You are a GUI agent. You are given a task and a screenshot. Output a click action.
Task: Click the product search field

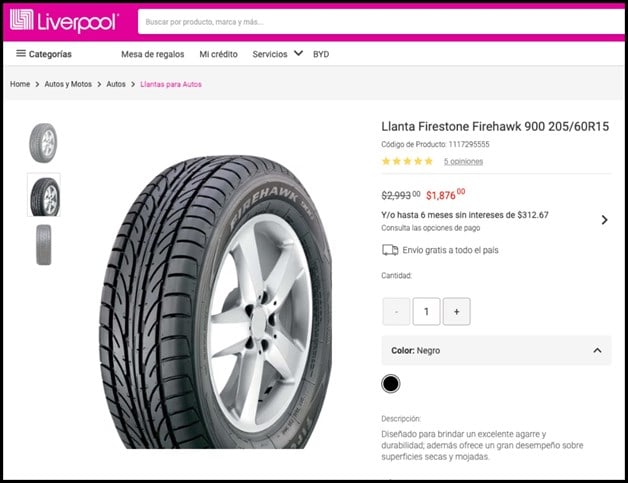tap(370, 21)
